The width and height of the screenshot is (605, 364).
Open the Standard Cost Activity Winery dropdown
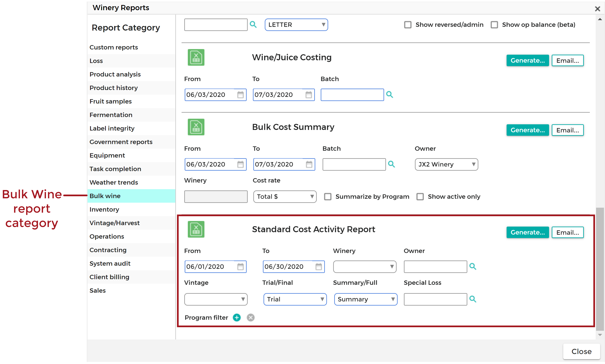tap(365, 267)
